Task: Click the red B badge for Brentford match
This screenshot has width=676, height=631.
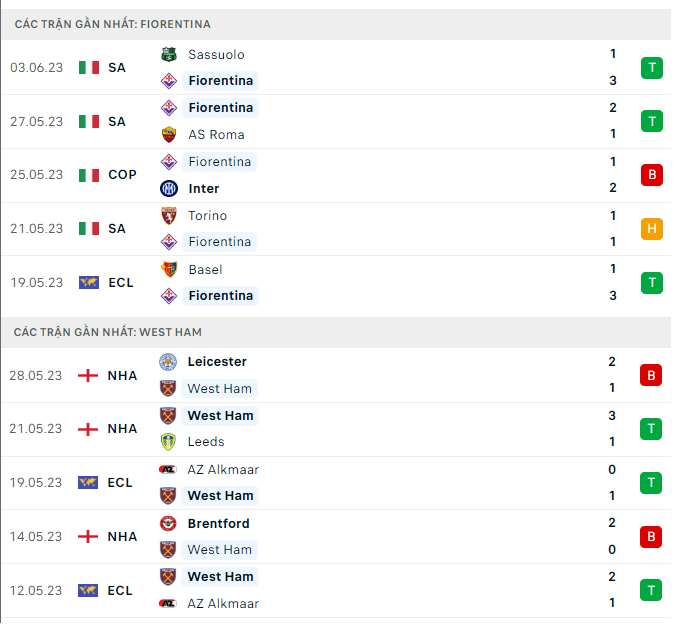Action: coord(652,537)
